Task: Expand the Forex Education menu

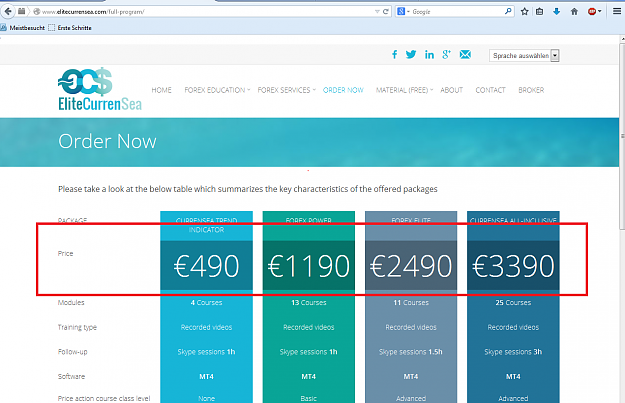Action: [x=217, y=90]
